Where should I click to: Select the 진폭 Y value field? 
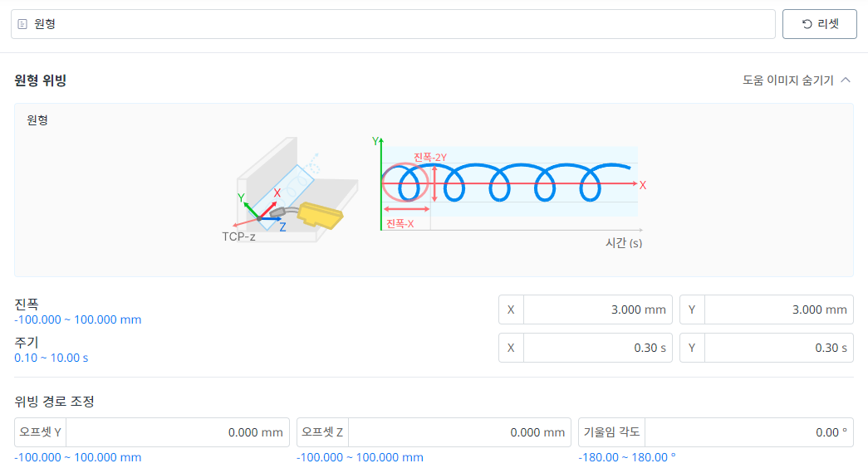coord(778,310)
